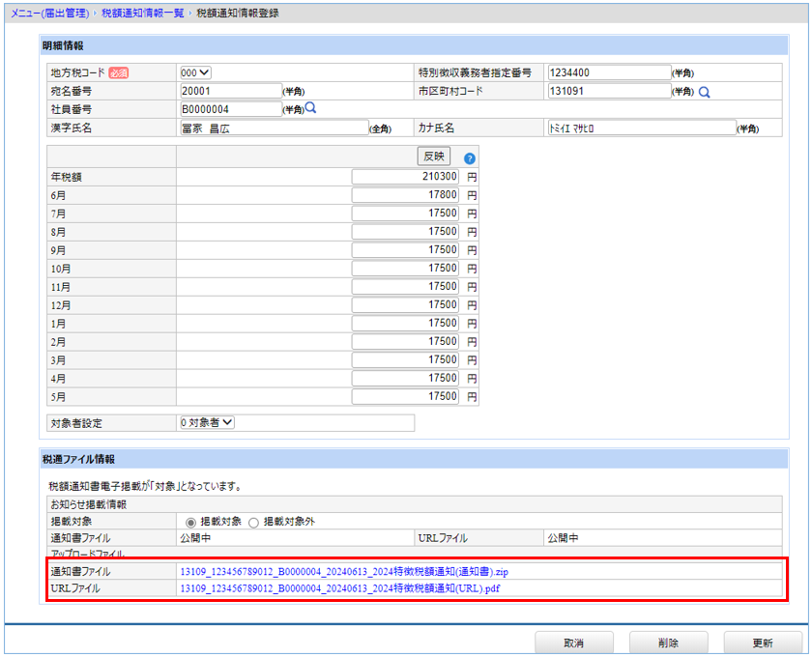Click the 明細情報 section header
This screenshot has width=812, height=657.
tap(415, 45)
